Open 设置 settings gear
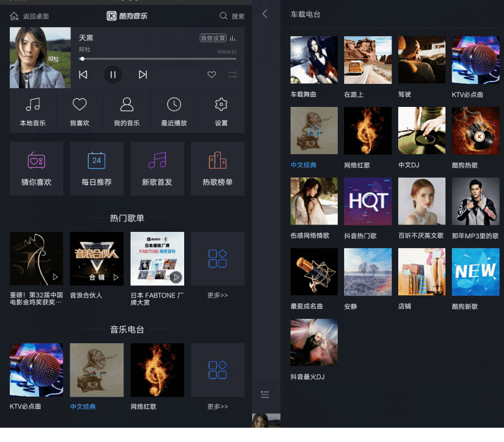This screenshot has height=442, width=504. pyautogui.click(x=221, y=111)
